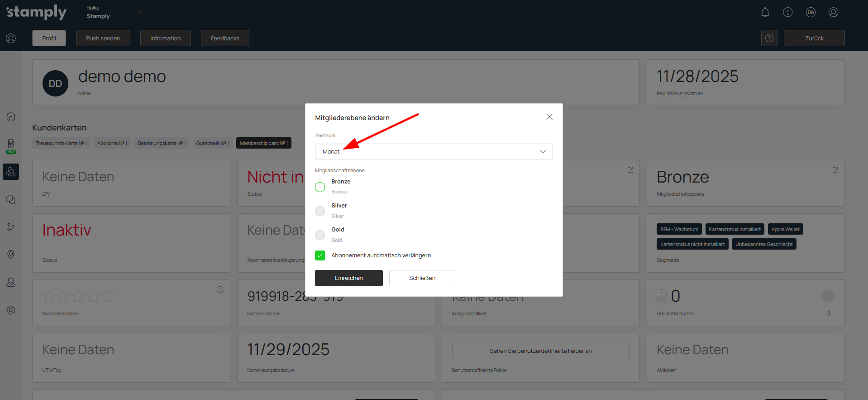Open the settings gear in sidebar
The image size is (868, 400).
pos(11,310)
